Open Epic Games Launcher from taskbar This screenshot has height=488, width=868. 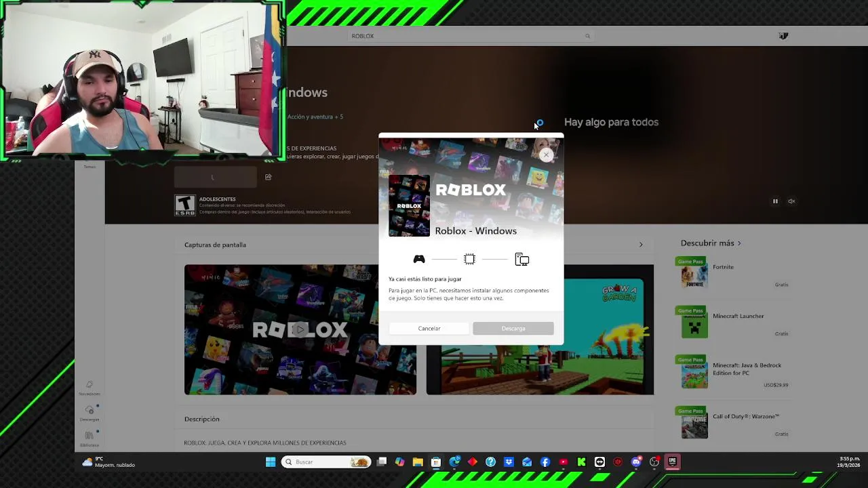pyautogui.click(x=672, y=462)
